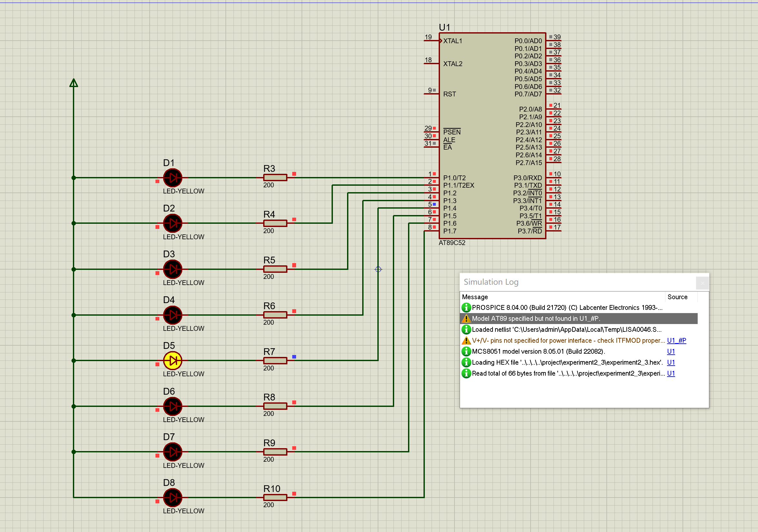Viewport: 758px width, 532px height.
Task: Open U1 link on Read total bytes row
Action: click(671, 373)
